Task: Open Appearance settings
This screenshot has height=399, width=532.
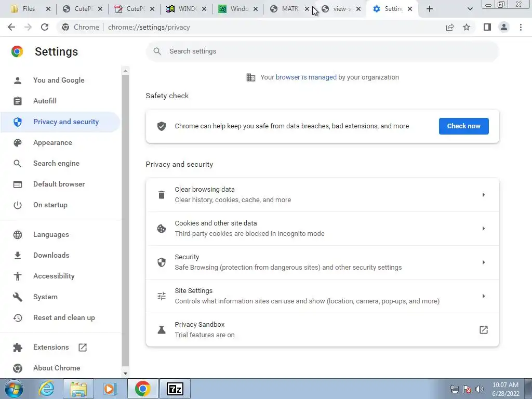Action: (x=52, y=142)
